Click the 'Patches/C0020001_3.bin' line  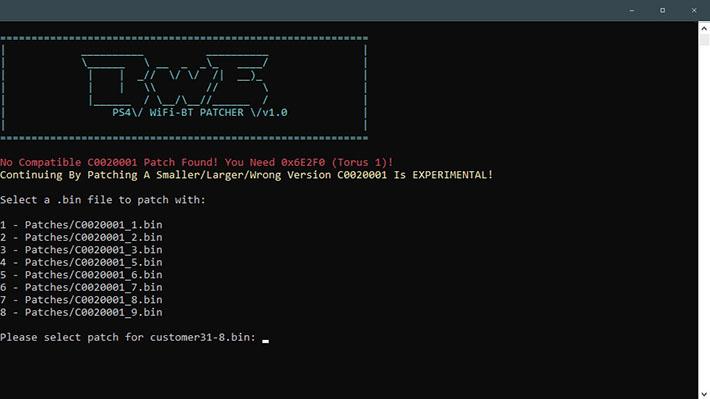[81, 250]
